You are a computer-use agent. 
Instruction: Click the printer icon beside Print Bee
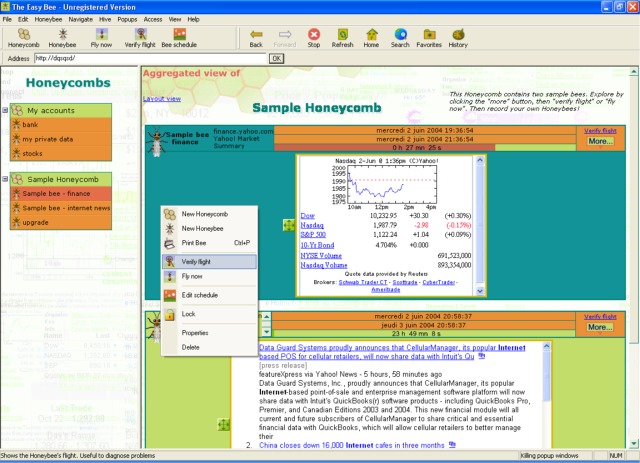(170, 244)
